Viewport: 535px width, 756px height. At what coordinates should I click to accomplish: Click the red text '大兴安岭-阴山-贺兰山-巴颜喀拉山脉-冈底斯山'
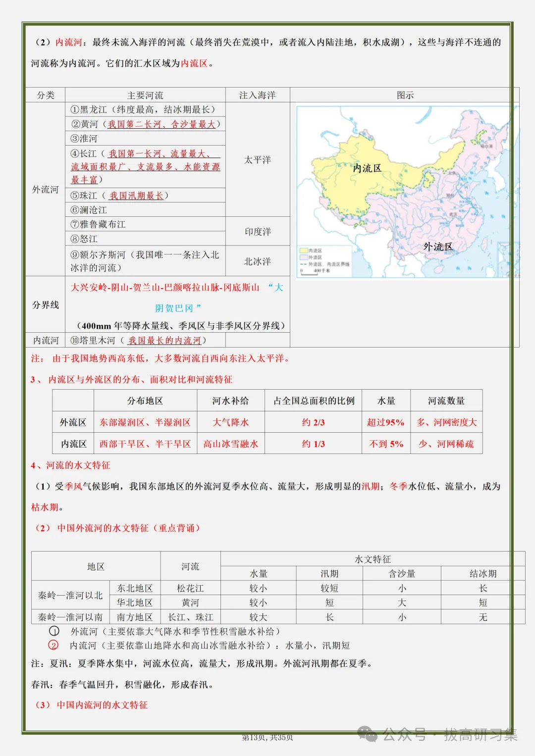165,287
